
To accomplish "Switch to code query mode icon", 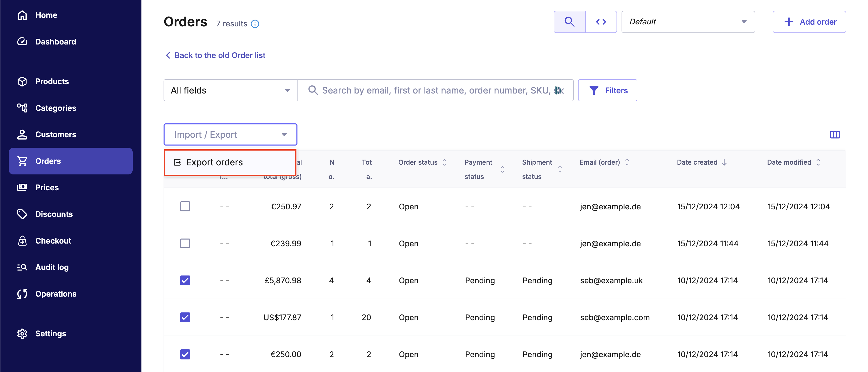I will (x=601, y=22).
